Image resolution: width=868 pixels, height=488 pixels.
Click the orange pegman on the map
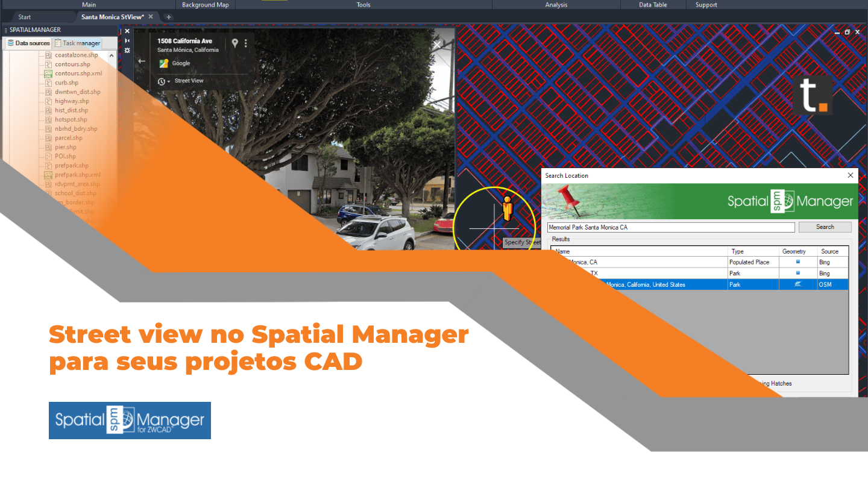pos(507,209)
